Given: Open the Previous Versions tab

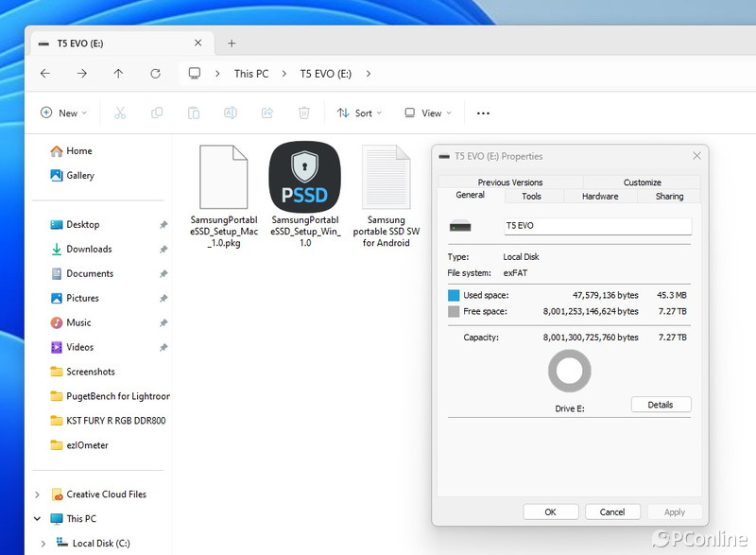Looking at the screenshot, I should point(509,182).
